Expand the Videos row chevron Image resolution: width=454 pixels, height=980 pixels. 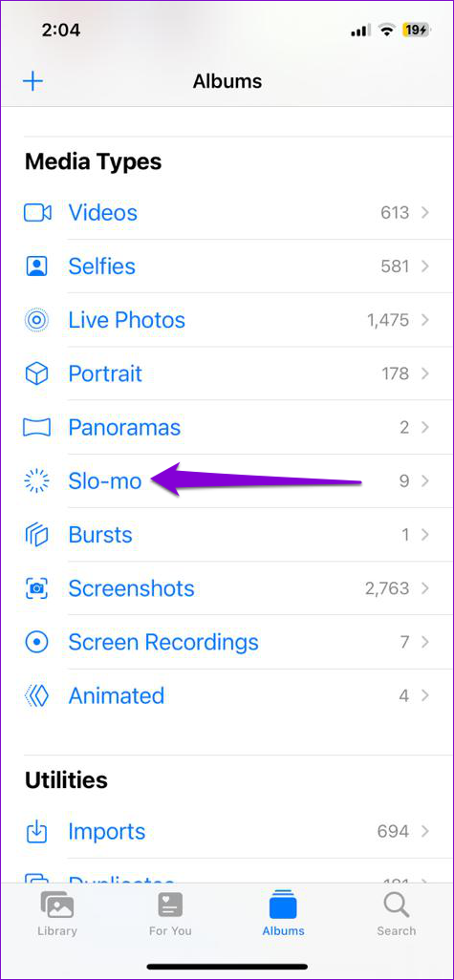pos(425,213)
